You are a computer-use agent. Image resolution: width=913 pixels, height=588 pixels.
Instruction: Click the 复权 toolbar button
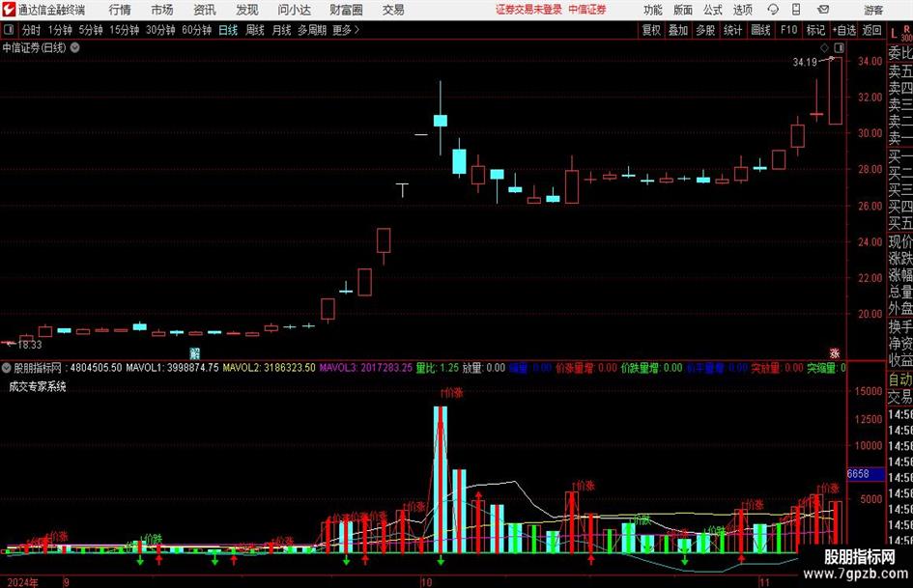tap(651, 30)
